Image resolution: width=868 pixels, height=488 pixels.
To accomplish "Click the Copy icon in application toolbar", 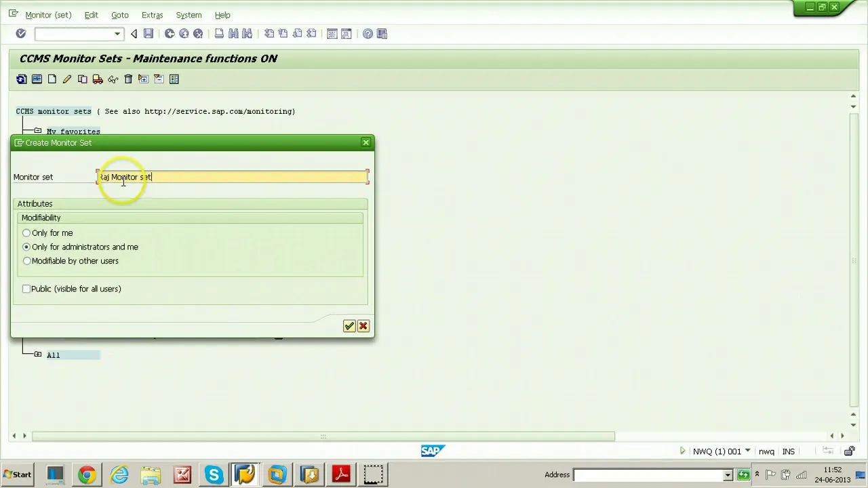I will 83,79.
